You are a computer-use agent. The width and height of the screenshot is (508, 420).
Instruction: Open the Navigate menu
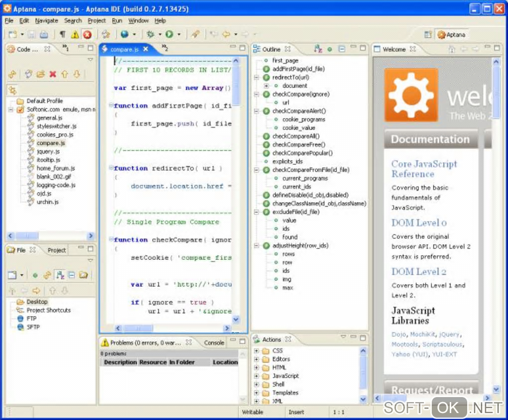click(46, 20)
